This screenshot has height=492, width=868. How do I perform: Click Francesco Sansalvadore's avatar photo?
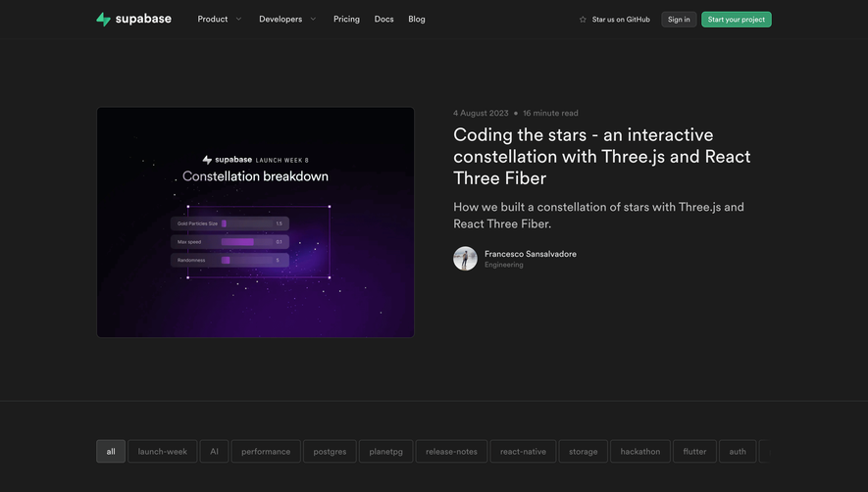[465, 259]
